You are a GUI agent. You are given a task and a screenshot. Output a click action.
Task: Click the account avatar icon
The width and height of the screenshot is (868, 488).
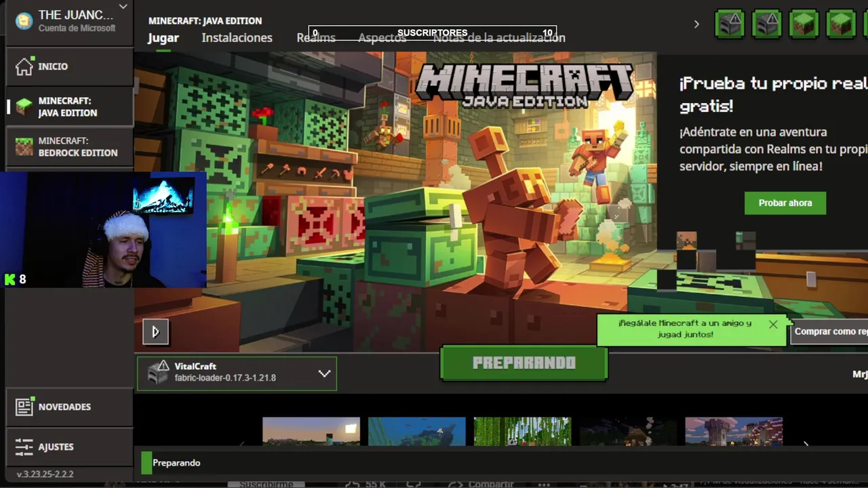[24, 21]
